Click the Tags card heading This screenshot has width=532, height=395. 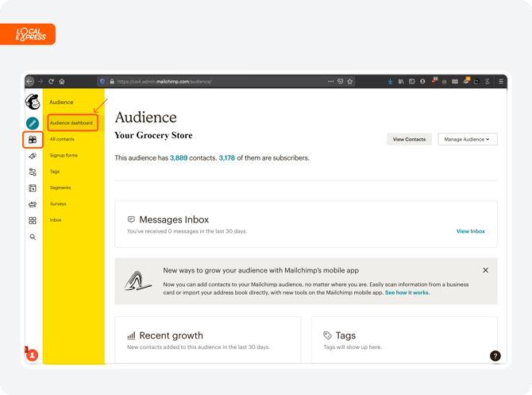(345, 335)
